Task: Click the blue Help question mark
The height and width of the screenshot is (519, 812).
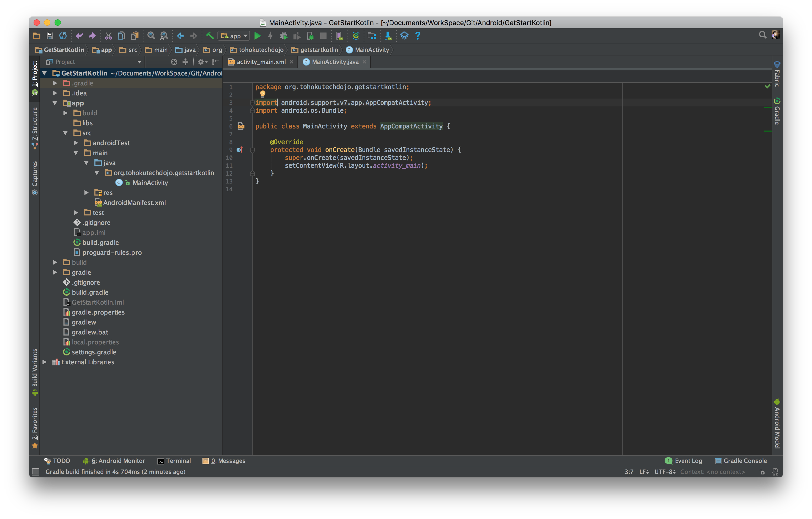Action: (418, 36)
